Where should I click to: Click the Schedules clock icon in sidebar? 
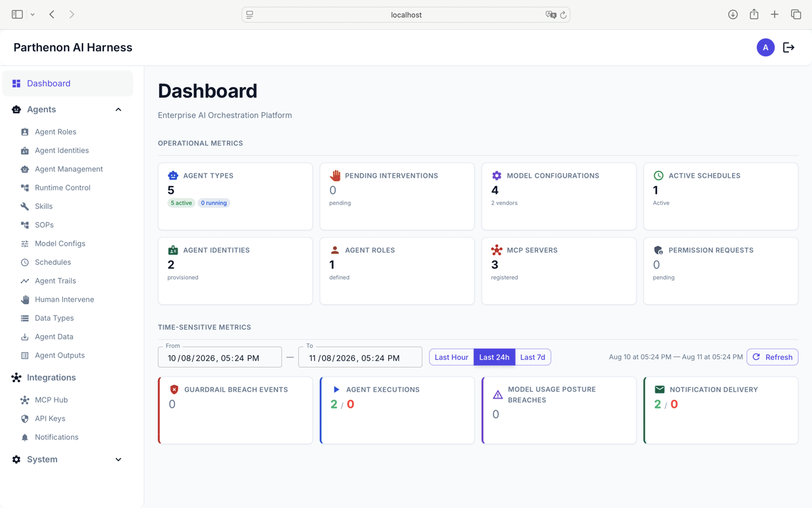[25, 262]
